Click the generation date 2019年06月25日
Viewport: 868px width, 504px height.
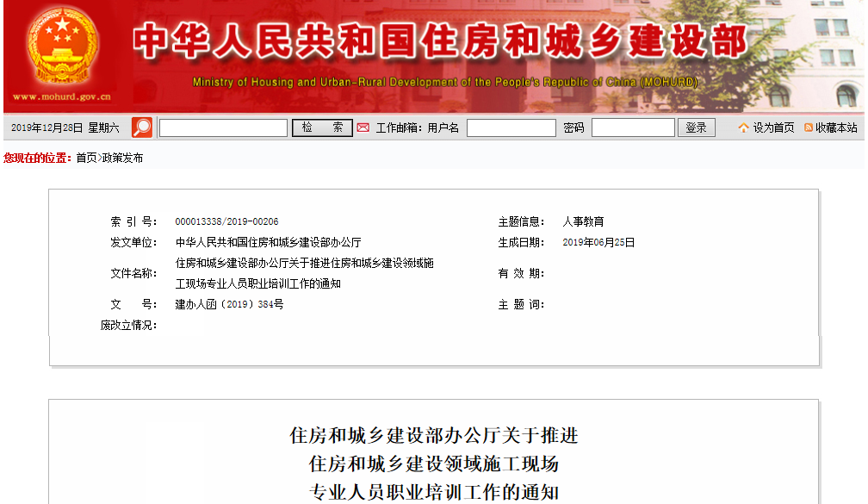pyautogui.click(x=598, y=242)
